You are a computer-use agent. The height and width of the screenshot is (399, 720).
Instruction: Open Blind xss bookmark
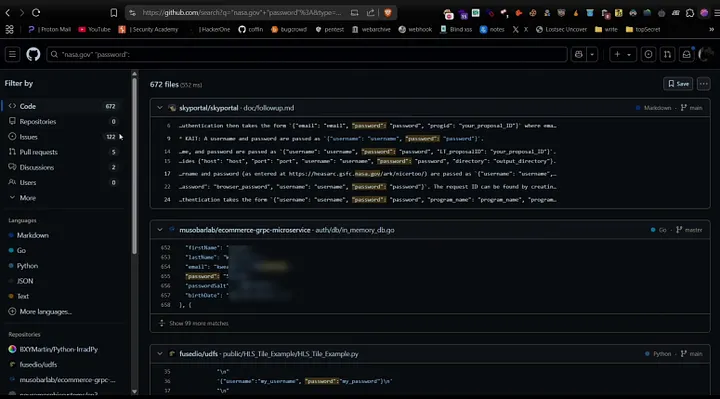tap(456, 29)
